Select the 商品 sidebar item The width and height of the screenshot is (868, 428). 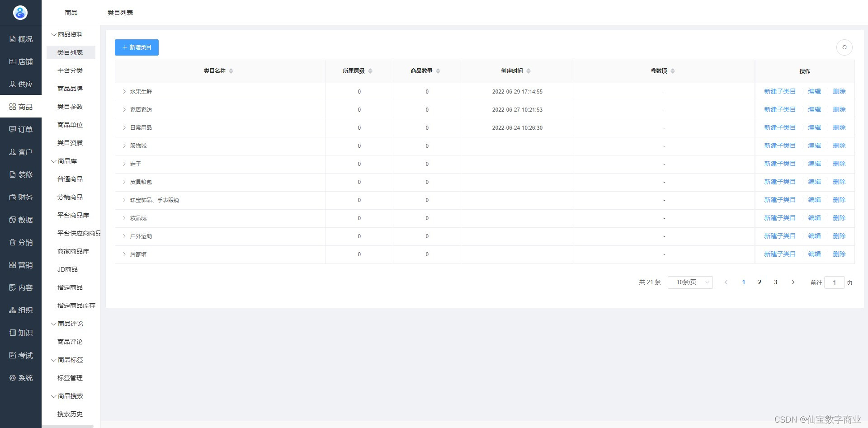pyautogui.click(x=21, y=107)
